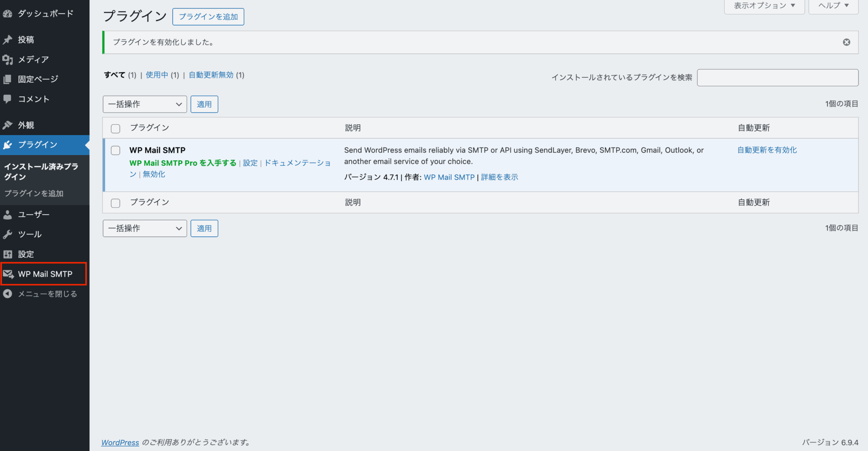Expand the Screen Options panel

pos(764,6)
